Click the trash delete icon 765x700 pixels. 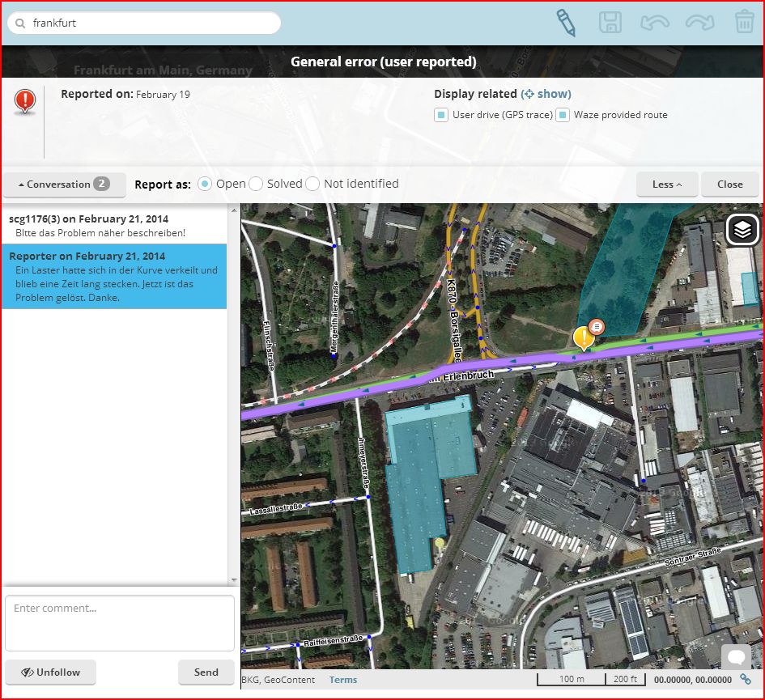[x=744, y=23]
